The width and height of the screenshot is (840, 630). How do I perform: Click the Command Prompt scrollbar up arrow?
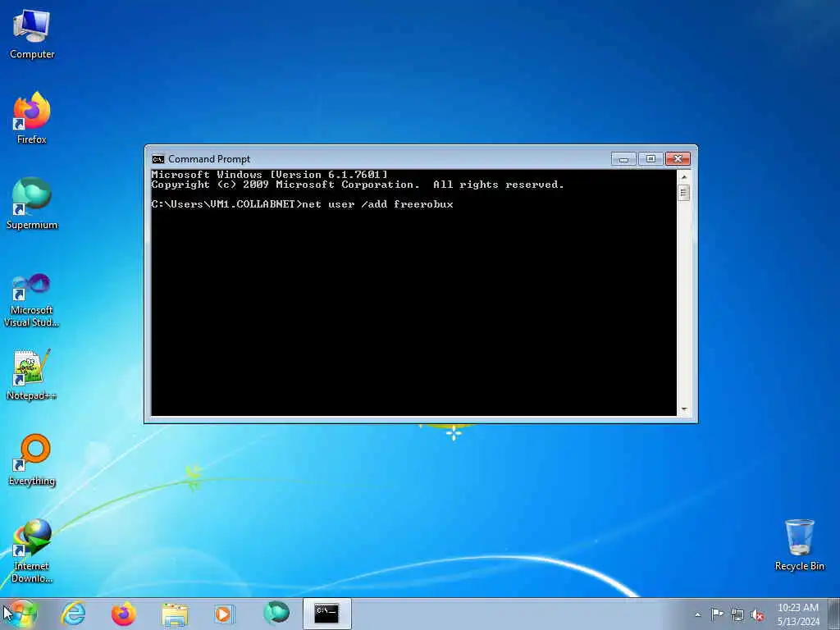[683, 177]
